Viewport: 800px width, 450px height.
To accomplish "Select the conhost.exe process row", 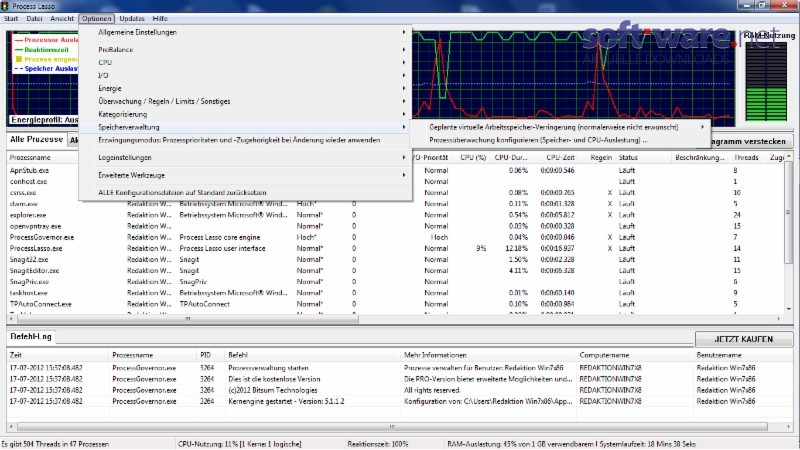I will coord(28,182).
